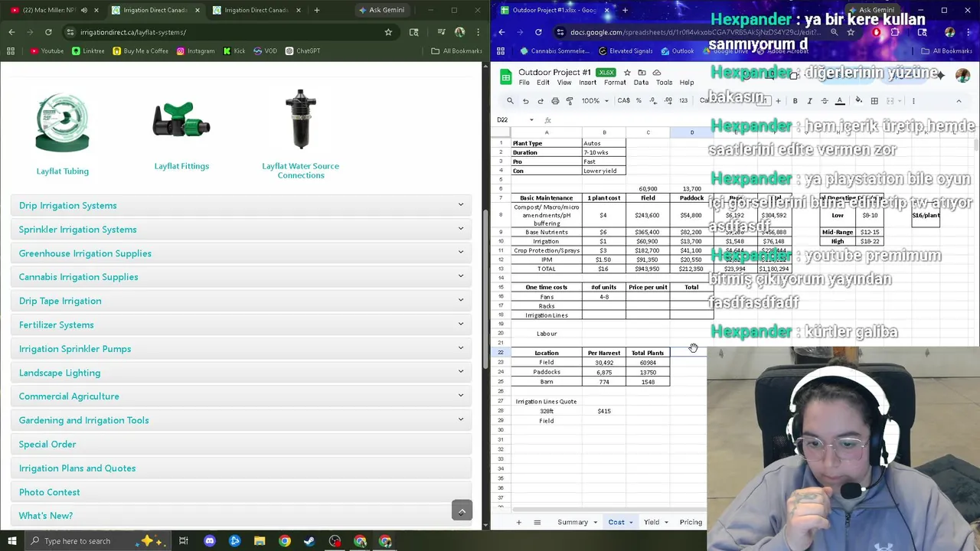Expand Sprinkler Irrigation Systems category
Image resolution: width=980 pixels, height=551 pixels.
241,230
